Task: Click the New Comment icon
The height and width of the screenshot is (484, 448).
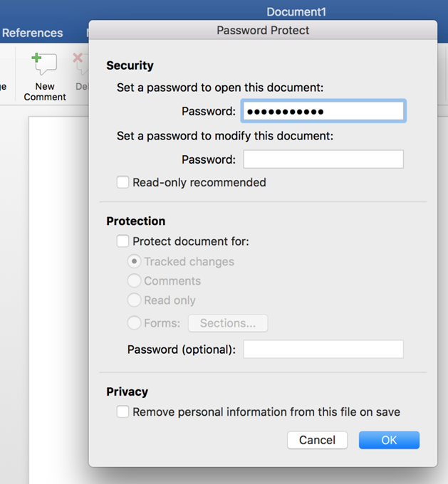Action: [x=44, y=63]
